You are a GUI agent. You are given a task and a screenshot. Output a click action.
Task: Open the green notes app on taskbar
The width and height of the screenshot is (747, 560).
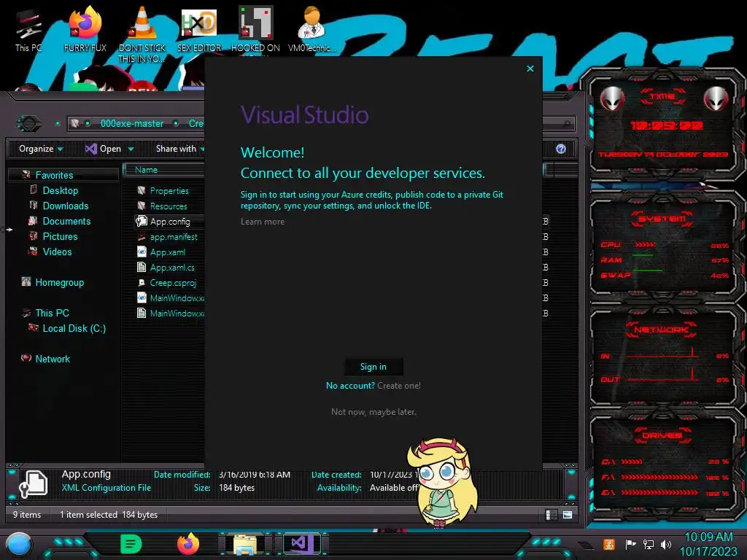(131, 544)
